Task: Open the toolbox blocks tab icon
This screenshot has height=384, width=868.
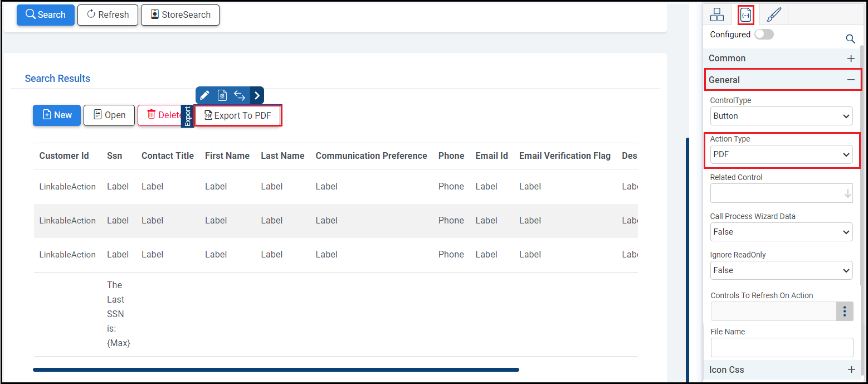Action: point(717,15)
